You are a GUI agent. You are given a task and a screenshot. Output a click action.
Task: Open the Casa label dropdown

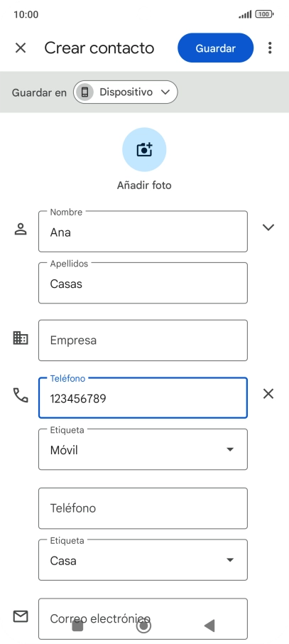(143, 560)
